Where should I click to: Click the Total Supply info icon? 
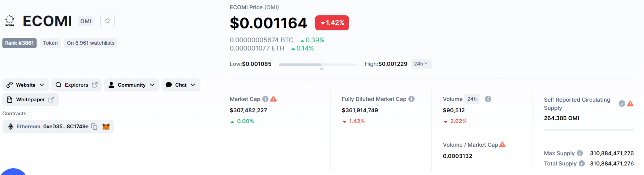[582, 163]
